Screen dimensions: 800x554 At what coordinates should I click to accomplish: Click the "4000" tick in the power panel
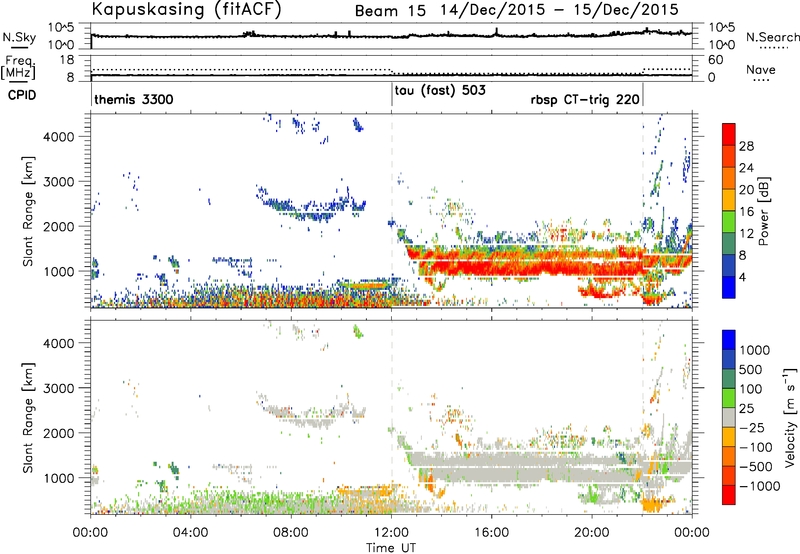coord(58,137)
